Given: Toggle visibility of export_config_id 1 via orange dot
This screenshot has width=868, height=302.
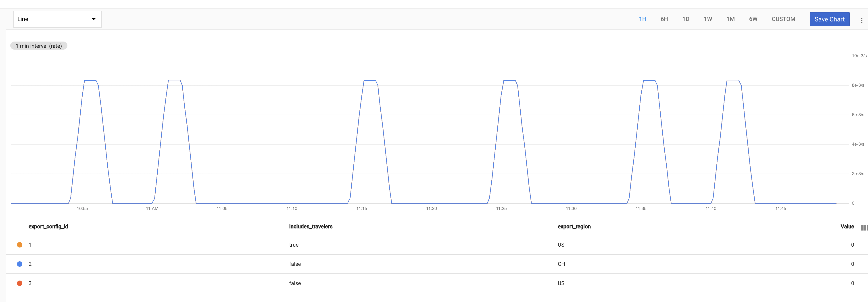Looking at the screenshot, I should tap(20, 245).
